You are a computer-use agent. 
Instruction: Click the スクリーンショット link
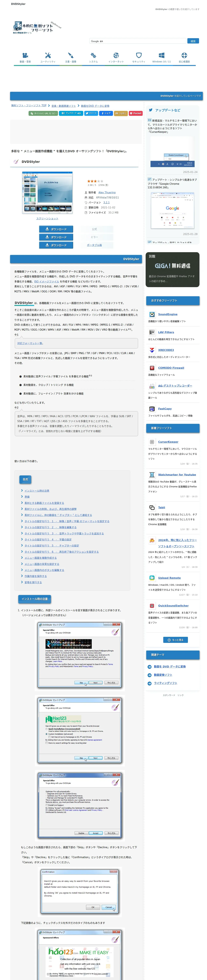pyautogui.click(x=47, y=218)
